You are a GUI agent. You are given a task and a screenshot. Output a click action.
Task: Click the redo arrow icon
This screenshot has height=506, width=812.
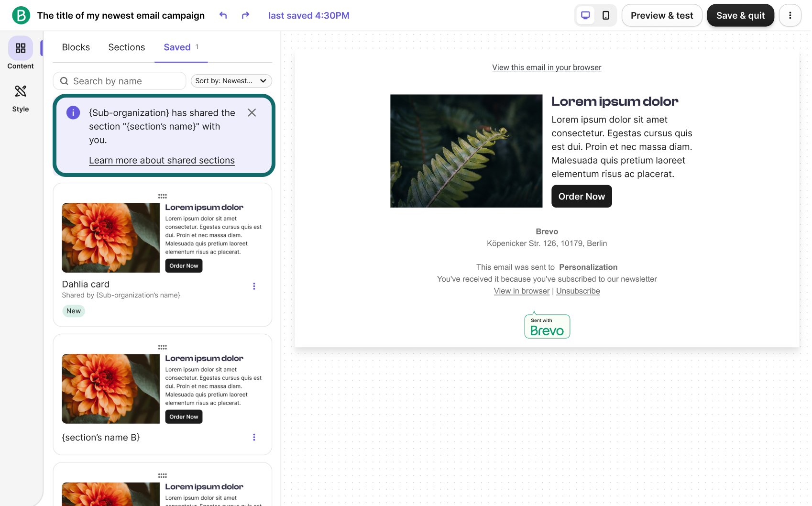coord(245,15)
